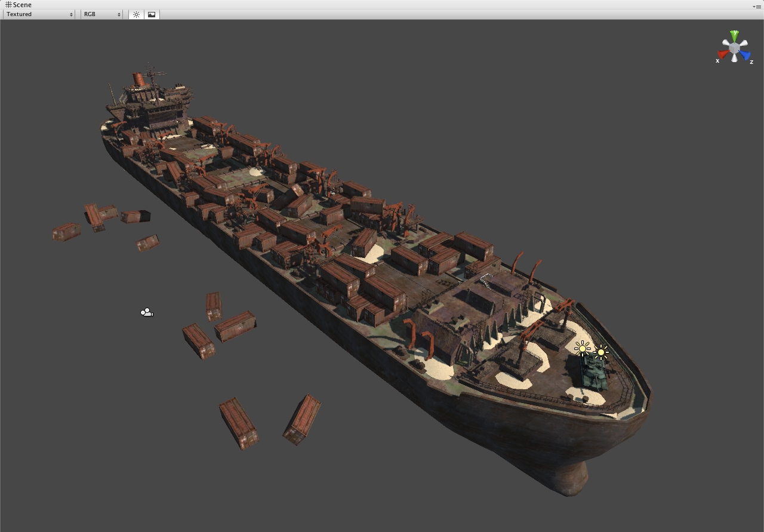This screenshot has height=532, width=764.
Task: Click the red X axis cone on gizmo
Action: 723,54
